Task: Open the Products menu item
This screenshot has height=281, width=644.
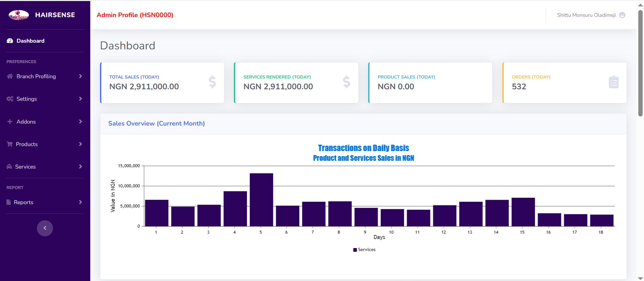Action: (27, 144)
